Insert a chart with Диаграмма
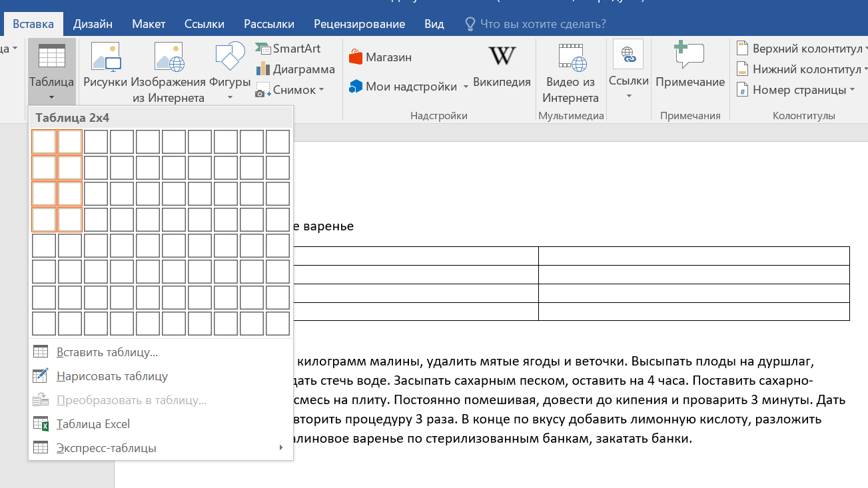 point(295,69)
